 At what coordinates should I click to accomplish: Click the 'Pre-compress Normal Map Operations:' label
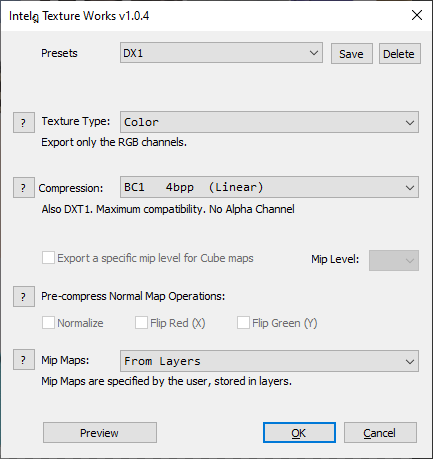133,296
